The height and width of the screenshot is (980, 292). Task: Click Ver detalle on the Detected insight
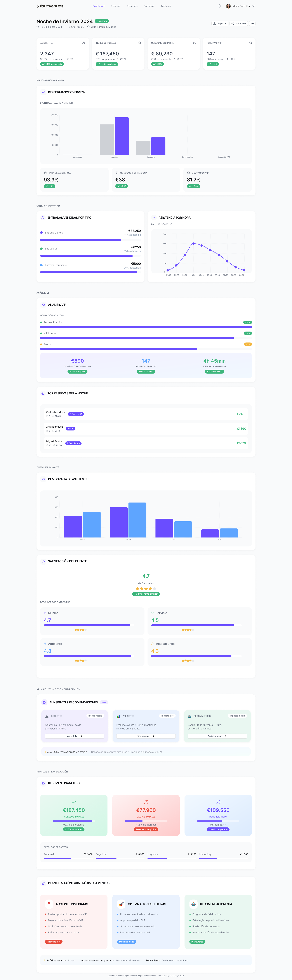click(74, 736)
